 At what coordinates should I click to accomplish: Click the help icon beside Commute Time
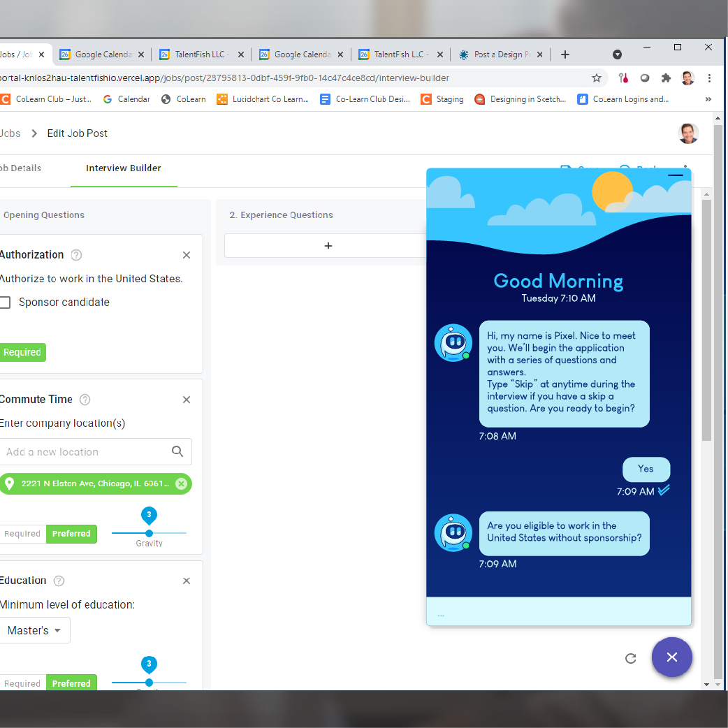tap(85, 400)
